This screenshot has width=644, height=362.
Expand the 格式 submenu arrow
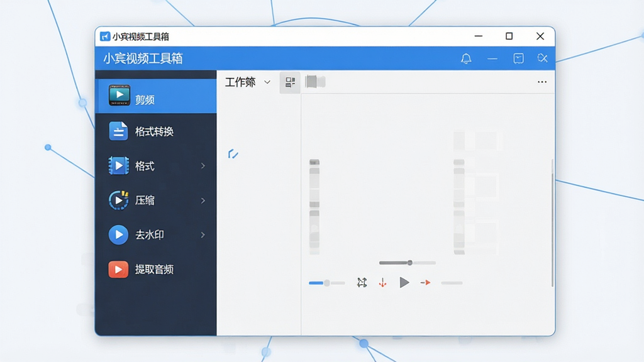[x=203, y=166]
